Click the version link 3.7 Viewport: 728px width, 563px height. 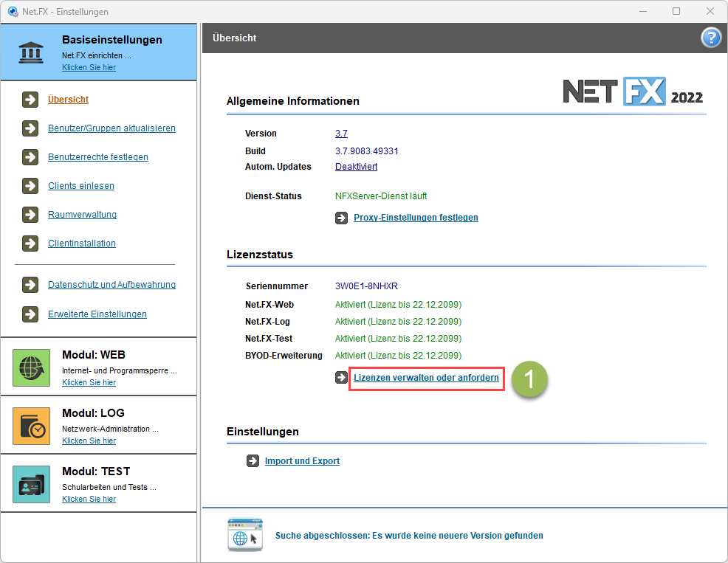341,134
